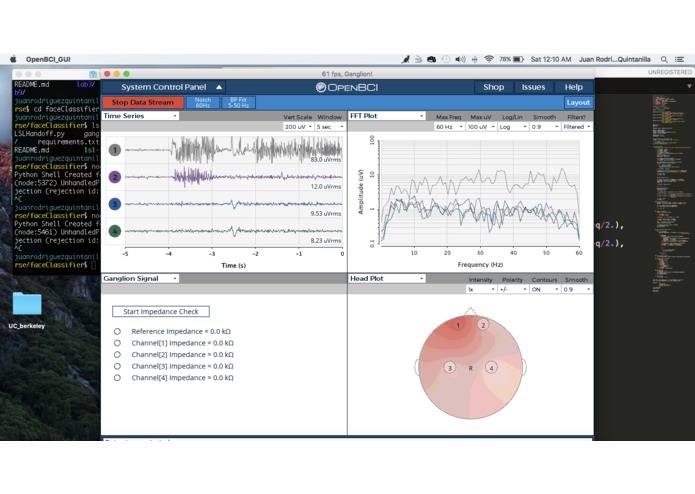Viewport: 695px width, 494px height.
Task: Click electrode 3 on the head plot
Action: click(x=450, y=368)
